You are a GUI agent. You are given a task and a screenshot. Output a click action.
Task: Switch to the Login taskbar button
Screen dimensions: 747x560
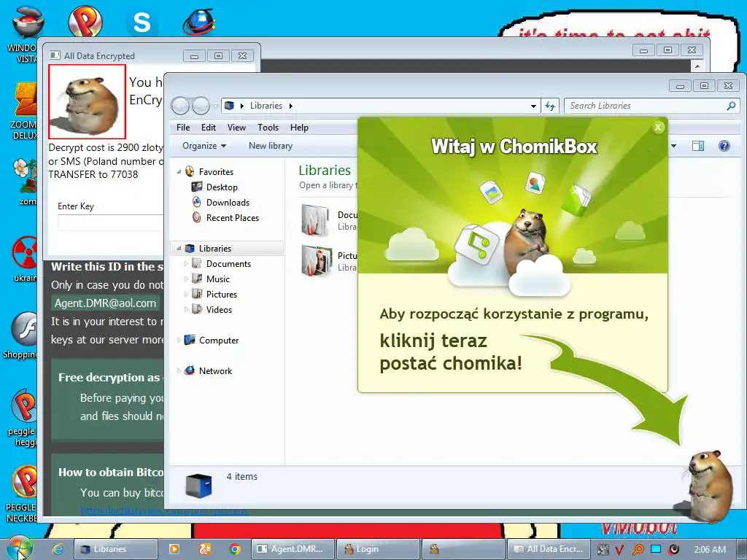click(x=378, y=549)
